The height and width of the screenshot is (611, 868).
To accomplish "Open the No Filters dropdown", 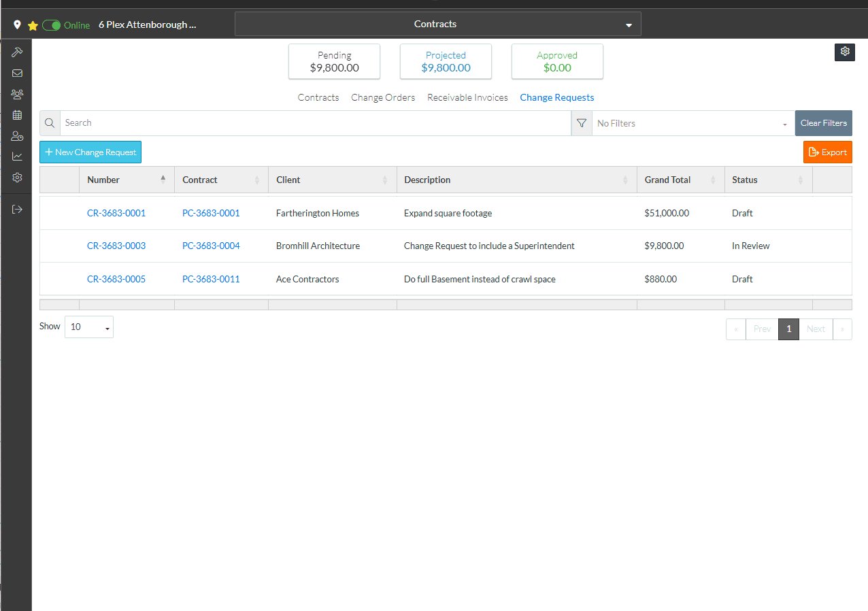I will point(692,124).
